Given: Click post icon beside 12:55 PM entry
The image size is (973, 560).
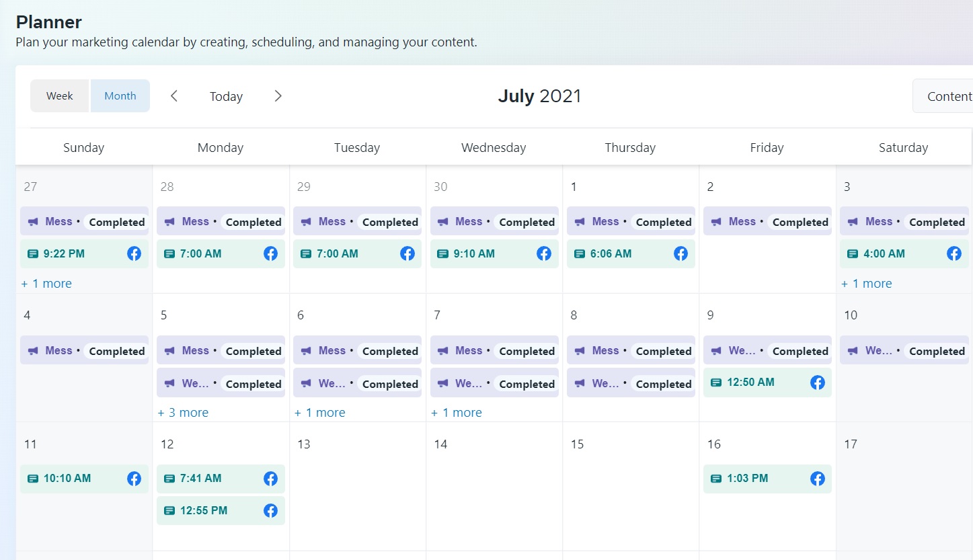Looking at the screenshot, I should (169, 511).
